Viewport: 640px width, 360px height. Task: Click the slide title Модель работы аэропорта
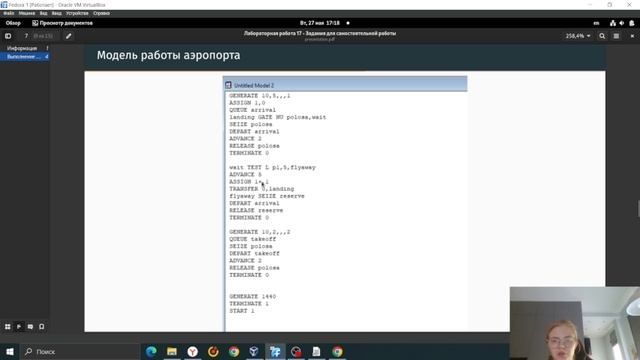coord(168,55)
